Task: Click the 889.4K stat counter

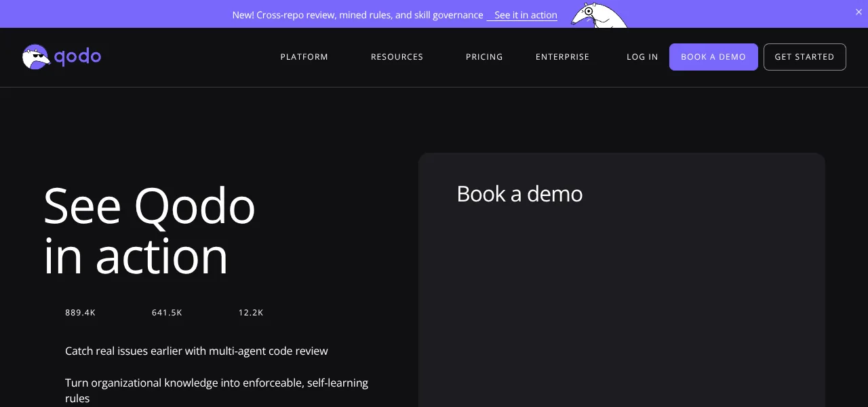Action: pyautogui.click(x=80, y=313)
